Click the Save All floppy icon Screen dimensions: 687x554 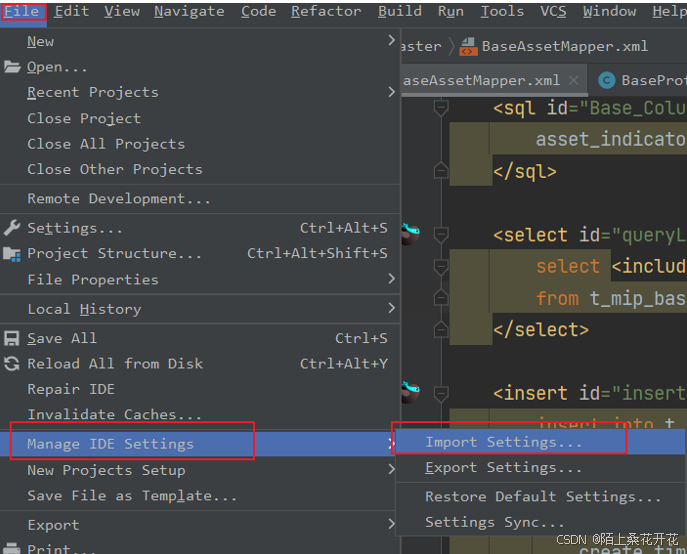coord(11,338)
